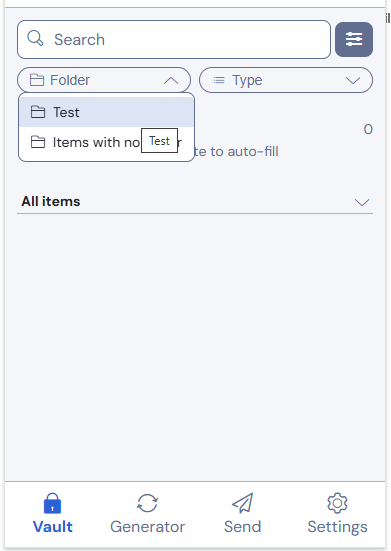Click the Test folder icon
The width and height of the screenshot is (391, 551).
point(38,112)
